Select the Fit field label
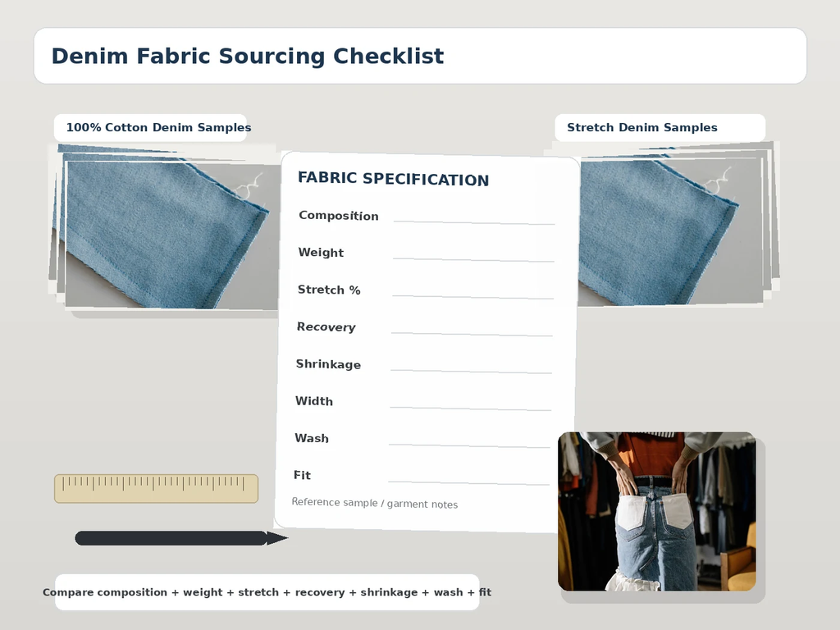Screen dimensions: 840x630 (302, 475)
